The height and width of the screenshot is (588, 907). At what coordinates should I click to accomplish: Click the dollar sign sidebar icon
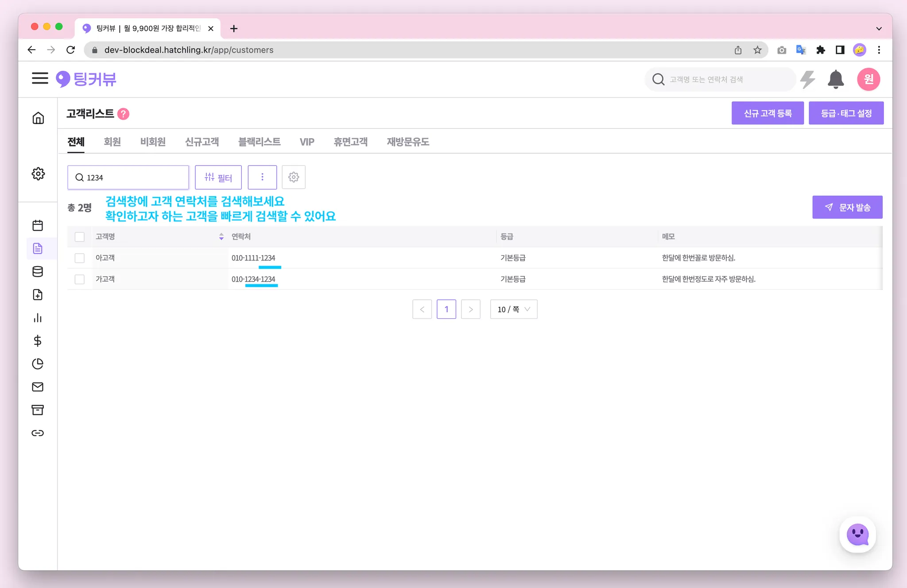coord(38,340)
